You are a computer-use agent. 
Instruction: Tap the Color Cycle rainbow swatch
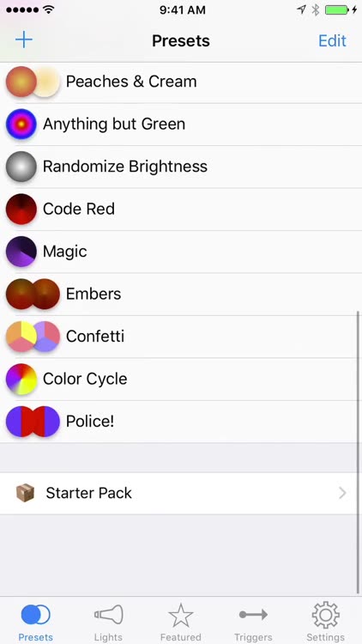point(21,379)
